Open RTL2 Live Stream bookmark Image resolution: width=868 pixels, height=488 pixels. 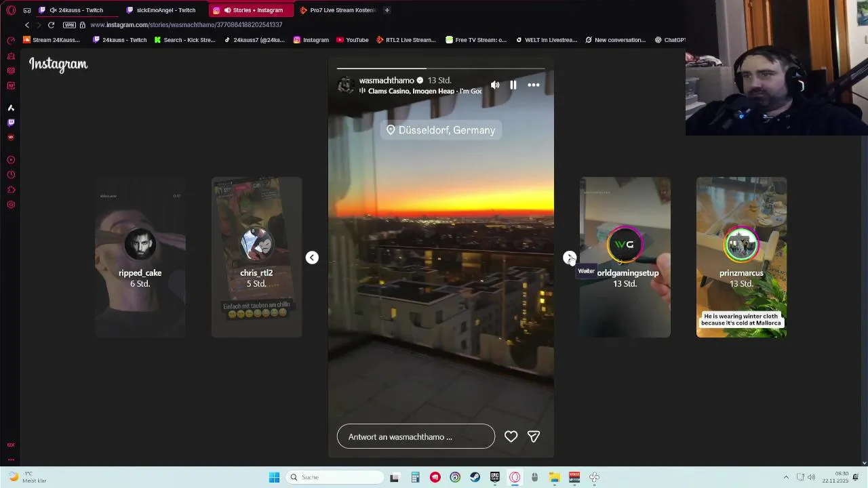tap(406, 40)
